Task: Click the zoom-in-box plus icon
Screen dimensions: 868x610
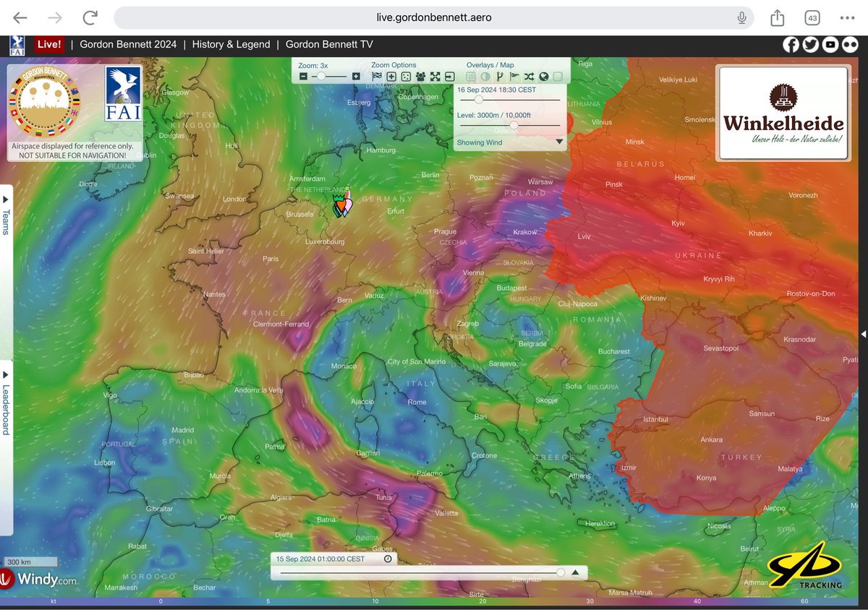Action: [391, 76]
